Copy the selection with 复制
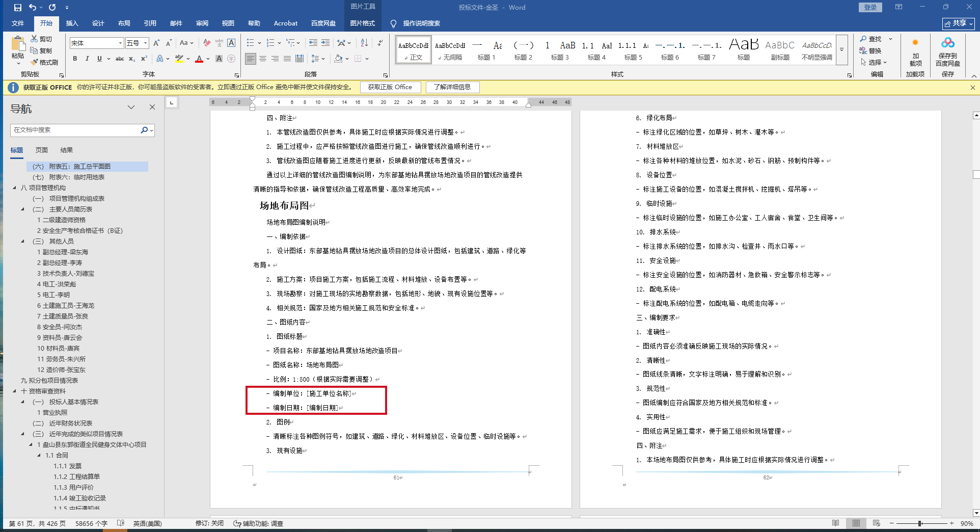 click(x=41, y=50)
